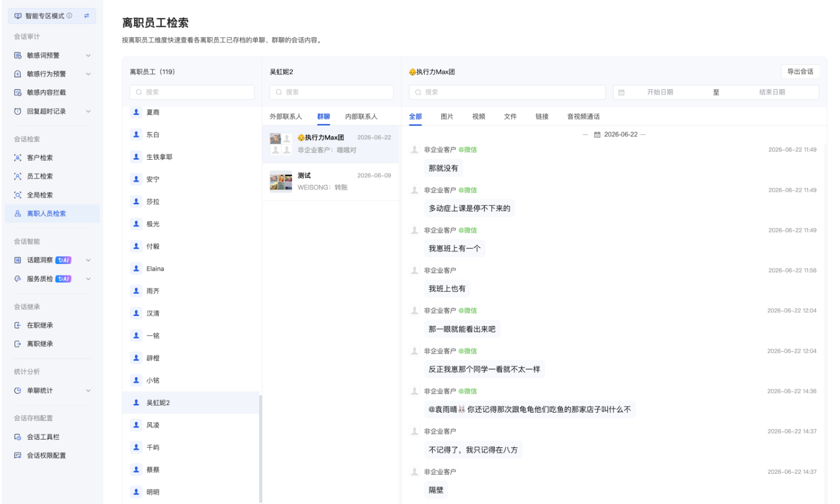Image resolution: width=840 pixels, height=504 pixels.
Task: Click the avatar icon beside the 那就没有 message
Action: click(414, 149)
